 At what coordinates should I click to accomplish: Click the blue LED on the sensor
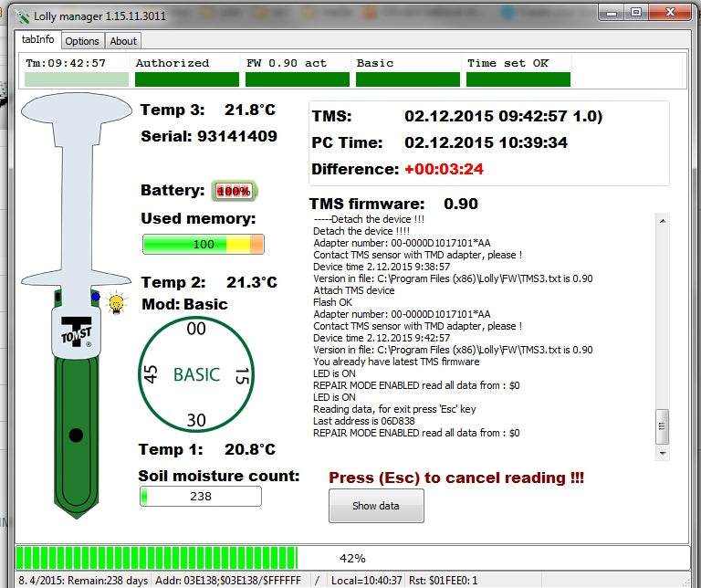tap(94, 297)
